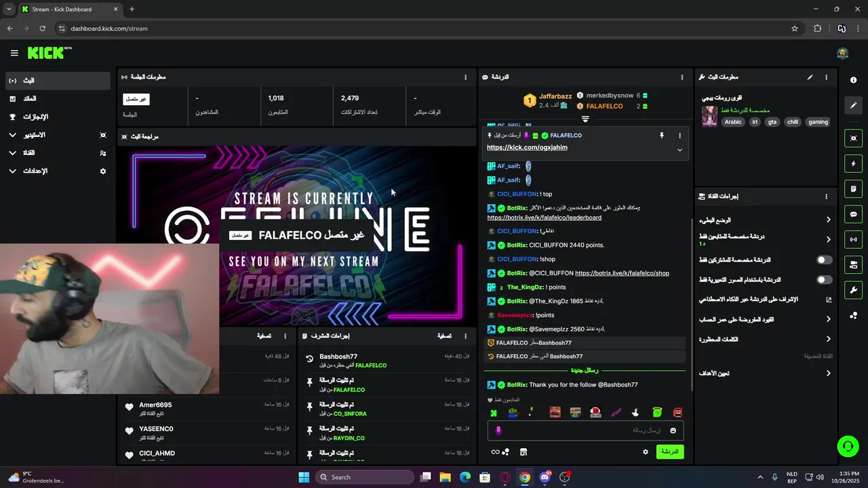The height and width of the screenshot is (488, 868).
Task: Expand slow mode setting
Action: [x=828, y=220]
